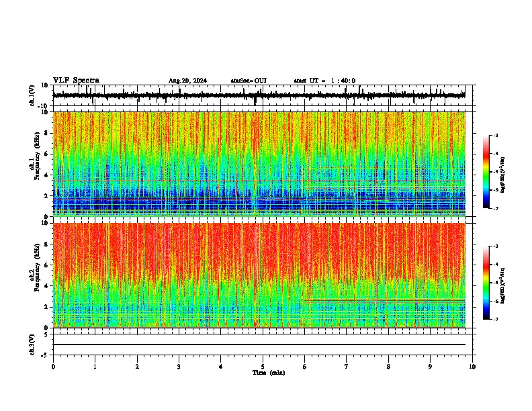Click the ch.1 color bar "log(PSD)" label
The width and height of the screenshot is (532, 411).
tap(502, 175)
